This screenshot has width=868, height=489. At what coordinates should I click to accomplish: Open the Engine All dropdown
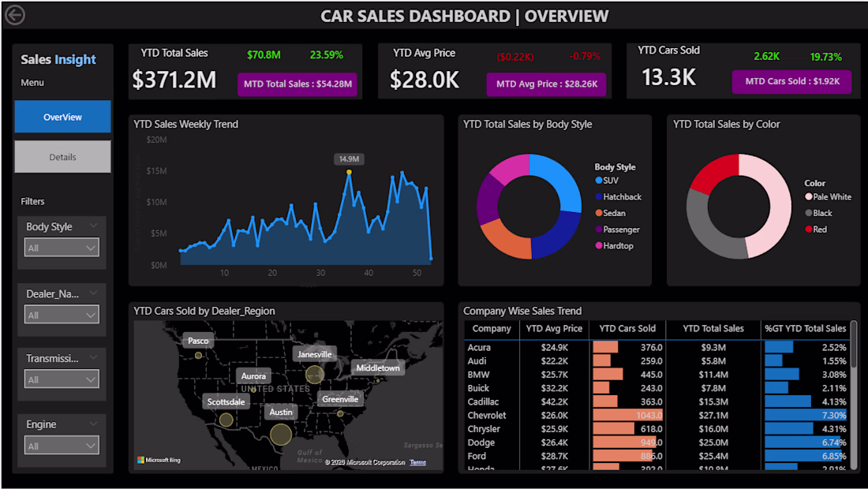click(62, 446)
